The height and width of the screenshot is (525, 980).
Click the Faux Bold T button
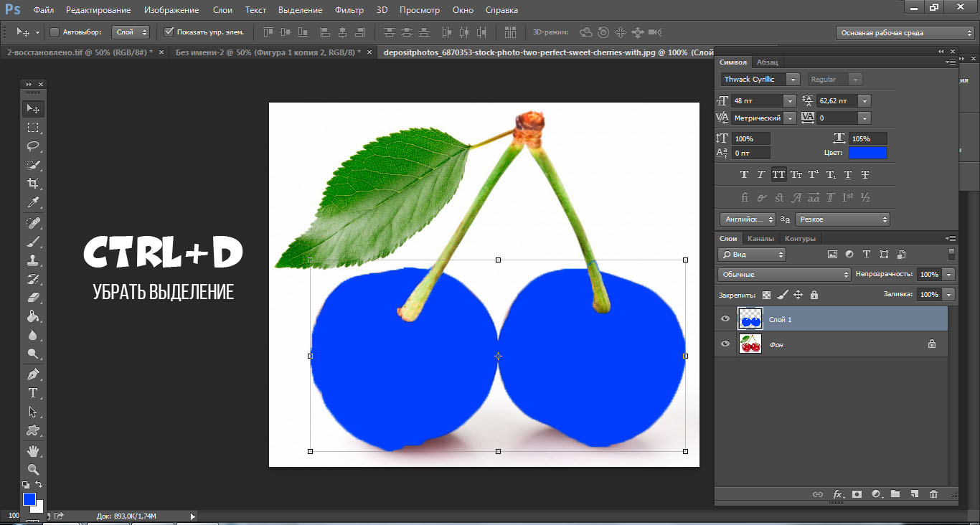click(744, 174)
